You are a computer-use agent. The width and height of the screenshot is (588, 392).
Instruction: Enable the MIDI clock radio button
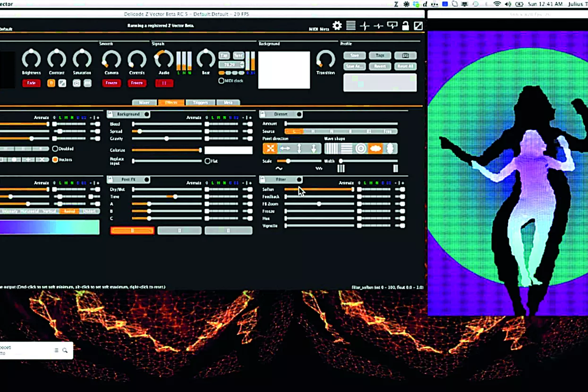click(221, 81)
